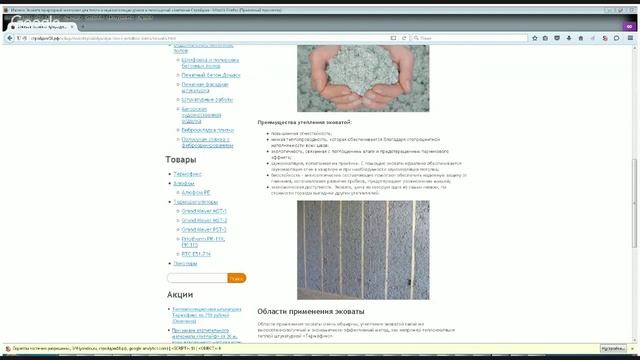Image resolution: width=640 pixels, height=360 pixels.
Task: Open the Термофикс product link
Action: [x=187, y=174]
